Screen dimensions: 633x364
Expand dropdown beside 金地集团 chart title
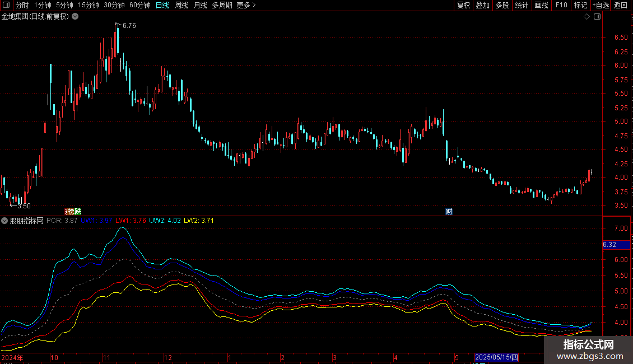click(x=75, y=17)
